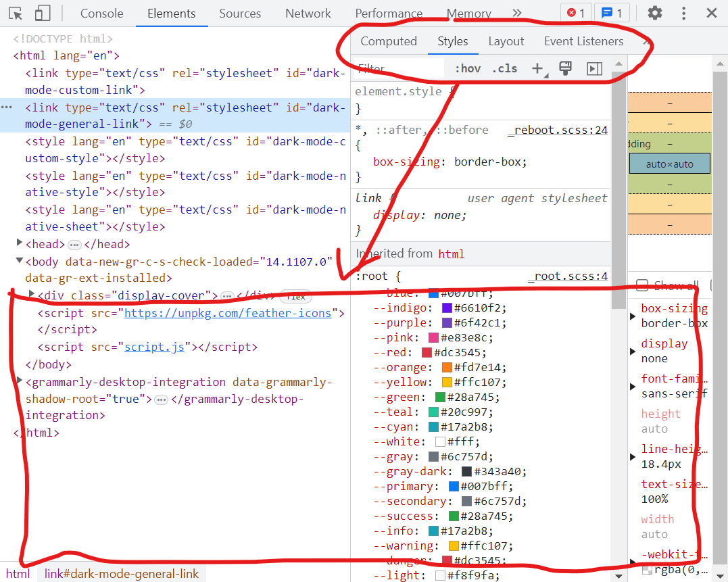The image size is (728, 582).
Task: Click the box-sizing: border-box declaration
Action: (x=450, y=162)
